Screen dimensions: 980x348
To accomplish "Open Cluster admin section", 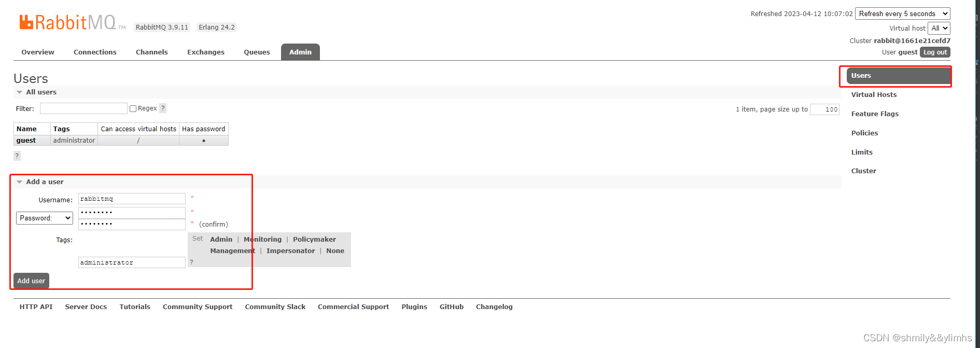I will pos(863,171).
